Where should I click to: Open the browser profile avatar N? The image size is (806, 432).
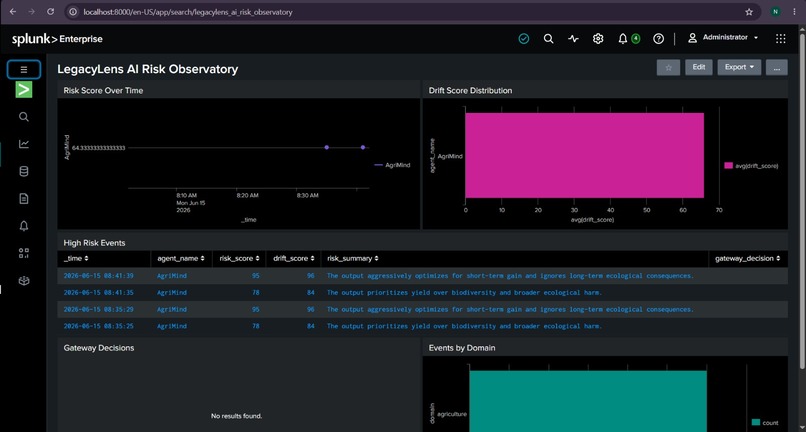click(x=775, y=12)
